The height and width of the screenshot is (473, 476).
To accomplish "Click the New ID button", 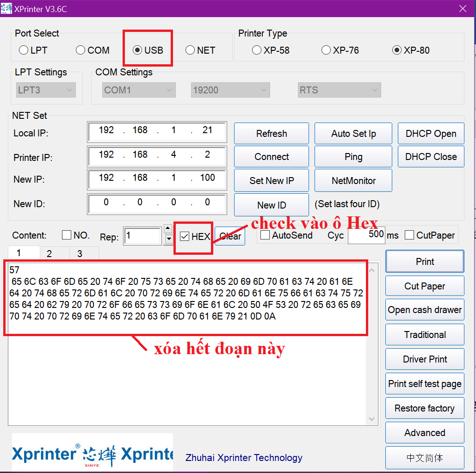I will click(272, 205).
